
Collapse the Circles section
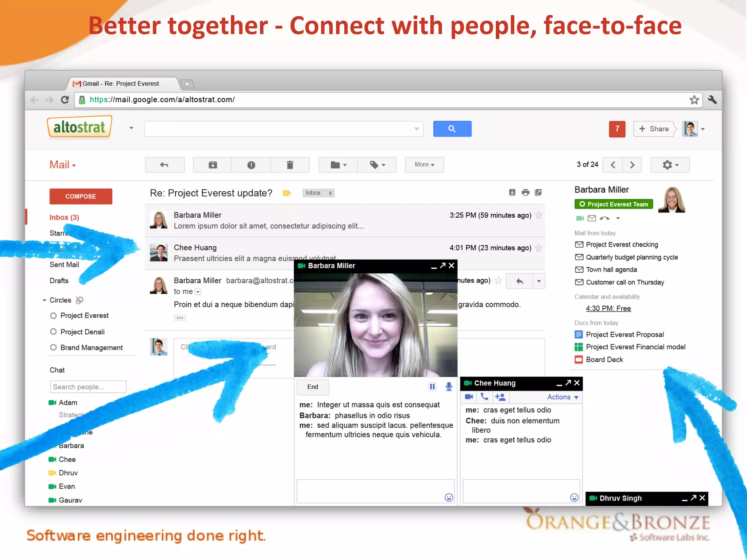pyautogui.click(x=44, y=300)
